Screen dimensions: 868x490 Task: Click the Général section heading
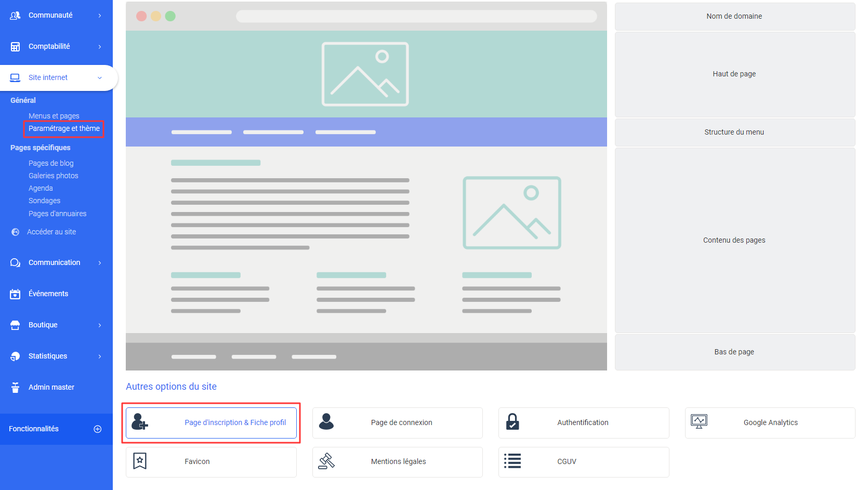click(23, 100)
